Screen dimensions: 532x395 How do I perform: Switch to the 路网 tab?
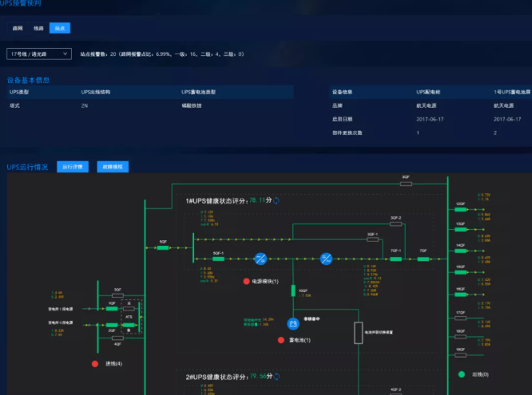pyautogui.click(x=18, y=28)
